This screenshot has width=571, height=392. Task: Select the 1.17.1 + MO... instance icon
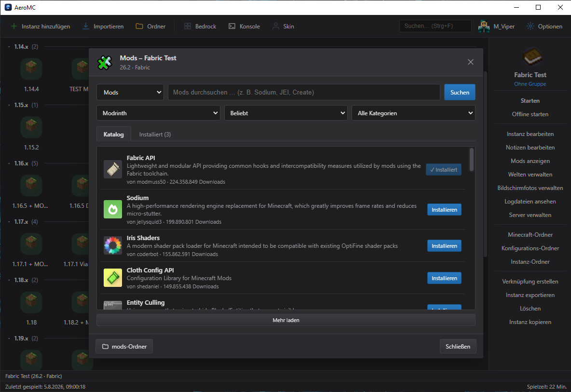pos(31,244)
